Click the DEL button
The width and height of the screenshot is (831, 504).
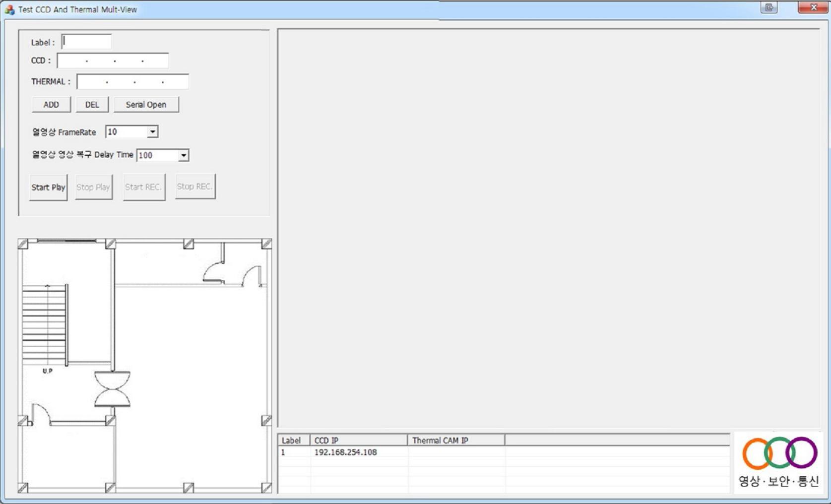click(92, 105)
